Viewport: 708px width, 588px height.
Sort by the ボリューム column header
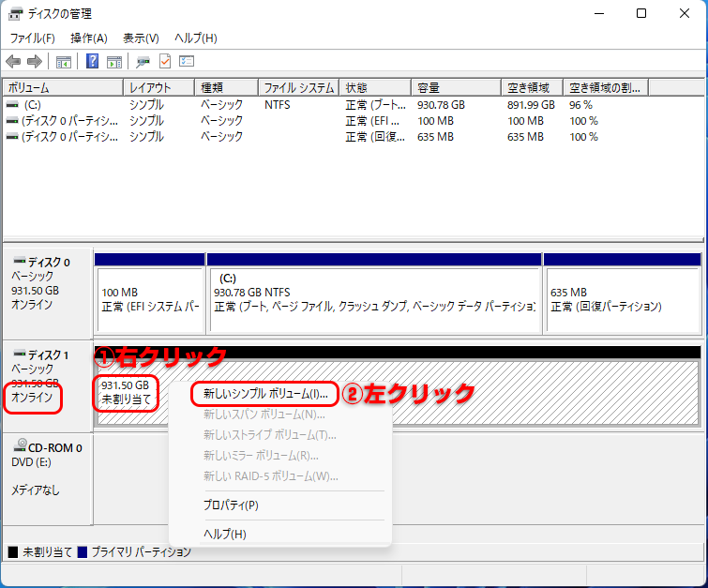[63, 87]
